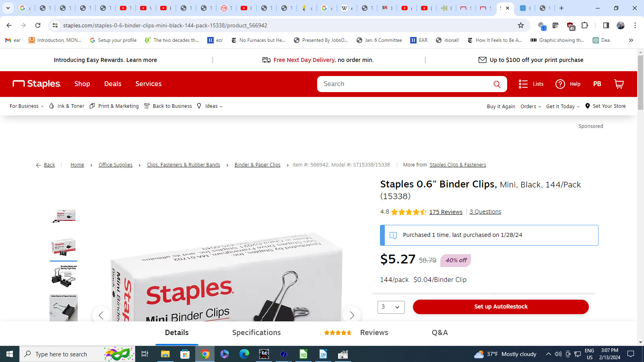
Task: Select the third product thumbnail image
Action: 64,276
